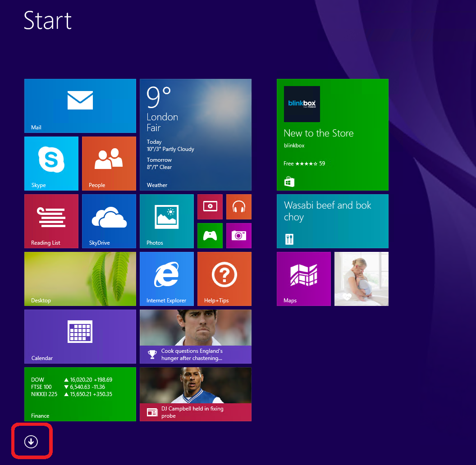Open the Help+Tips tile
Viewport: 476px width, 465px height.
point(224,279)
